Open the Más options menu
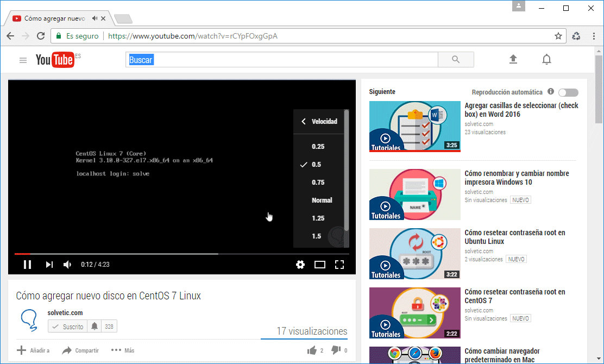 [123, 350]
